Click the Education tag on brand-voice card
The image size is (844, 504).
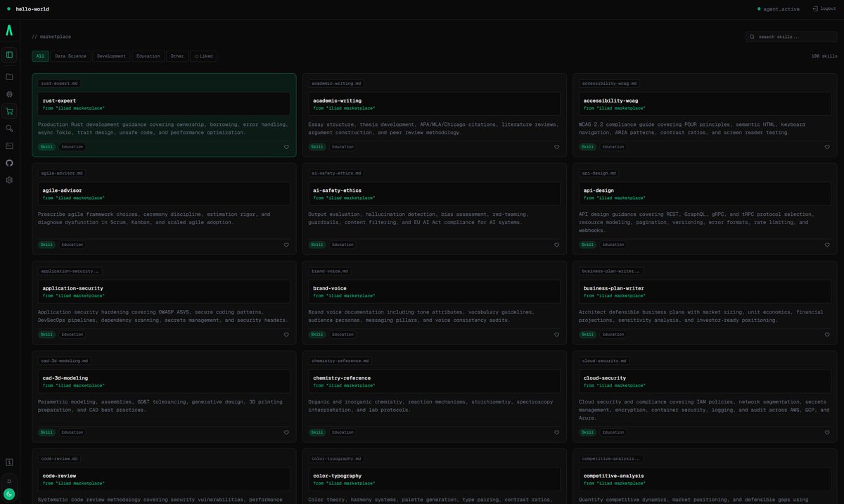pyautogui.click(x=343, y=335)
